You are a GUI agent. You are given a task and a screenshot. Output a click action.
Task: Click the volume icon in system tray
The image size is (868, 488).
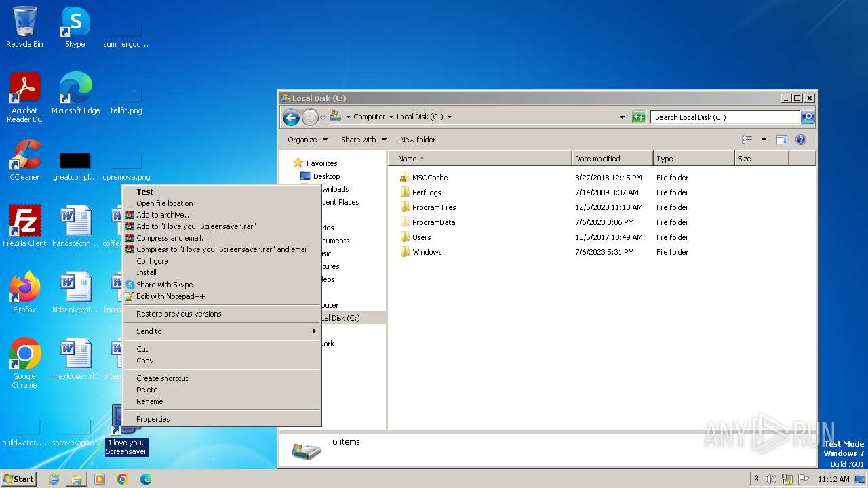tap(770, 479)
